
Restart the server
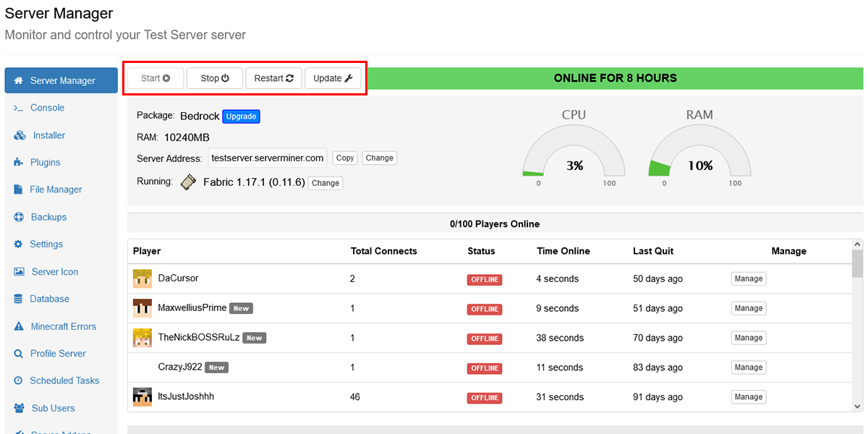click(273, 78)
